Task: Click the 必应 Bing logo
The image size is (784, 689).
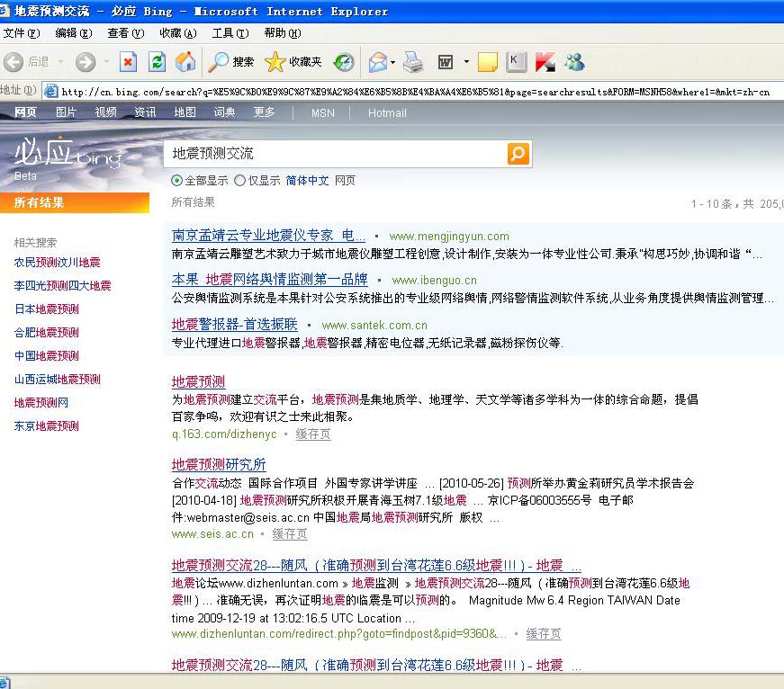Action: coord(68,152)
